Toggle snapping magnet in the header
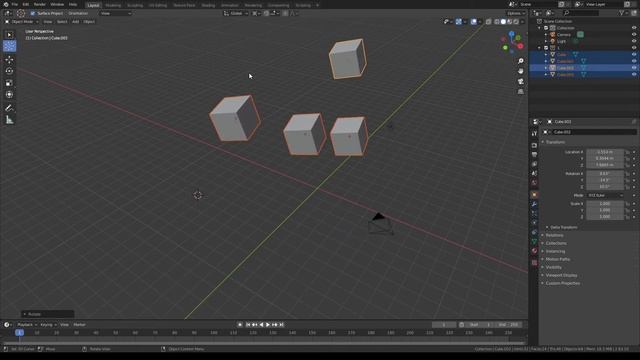Viewport: 640px width, 360px height. (x=266, y=13)
